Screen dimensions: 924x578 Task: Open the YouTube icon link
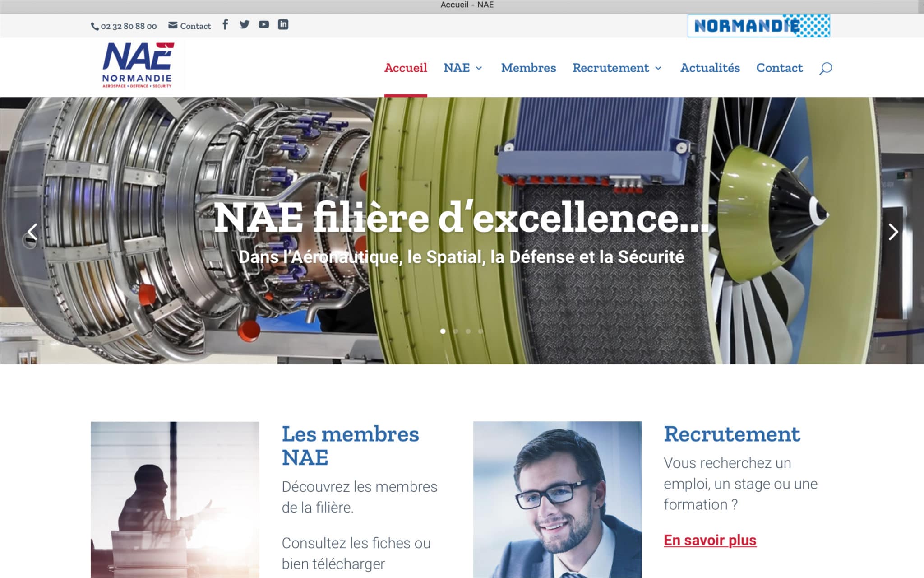point(263,24)
